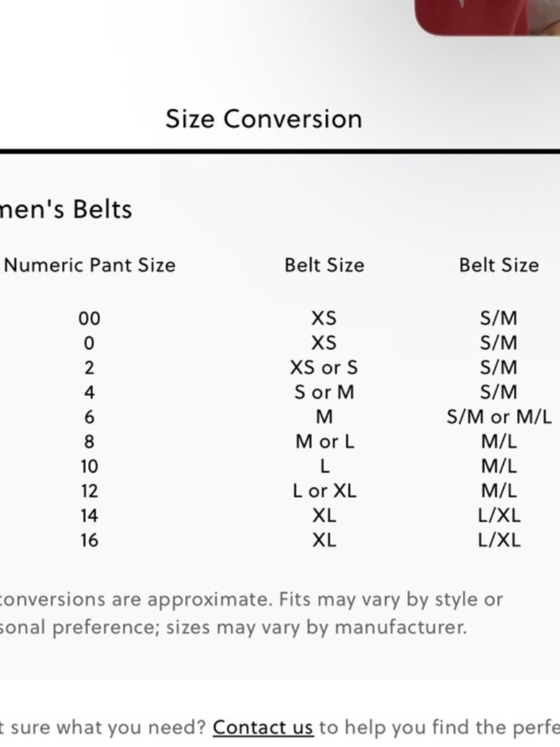Image resolution: width=560 pixels, height=747 pixels.
Task: Click the 'M or L' belt size cell
Action: pyautogui.click(x=325, y=442)
